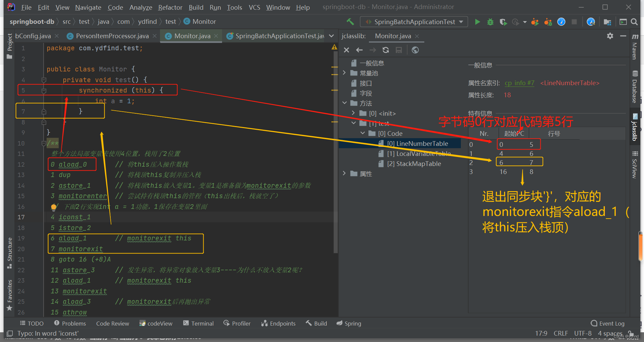Open Search Everywhere magnifier icon

point(634,22)
